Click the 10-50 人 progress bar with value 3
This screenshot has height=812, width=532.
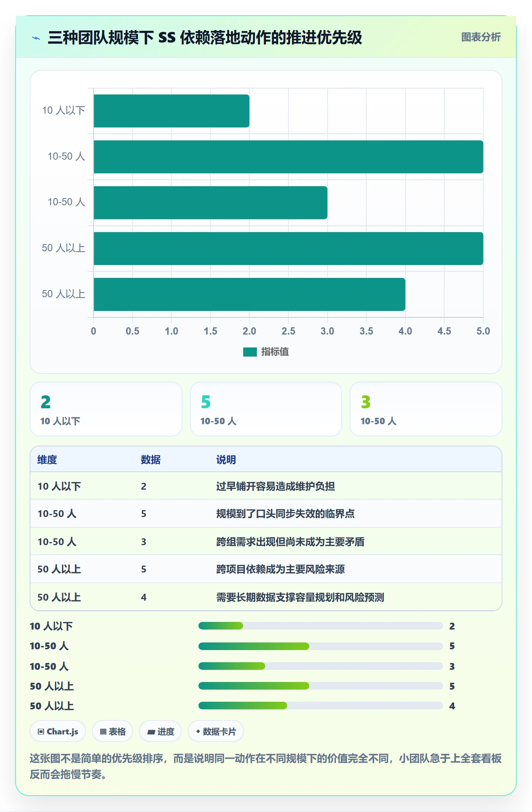[321, 666]
